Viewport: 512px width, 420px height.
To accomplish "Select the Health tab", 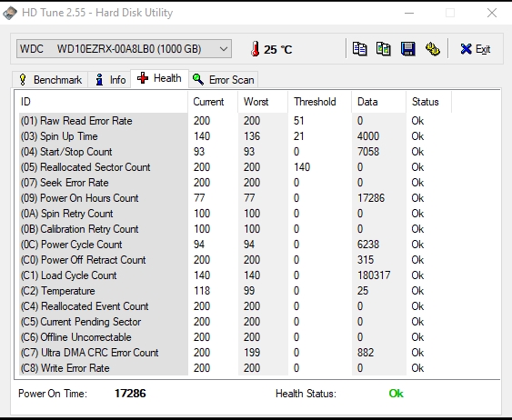I will tap(160, 78).
